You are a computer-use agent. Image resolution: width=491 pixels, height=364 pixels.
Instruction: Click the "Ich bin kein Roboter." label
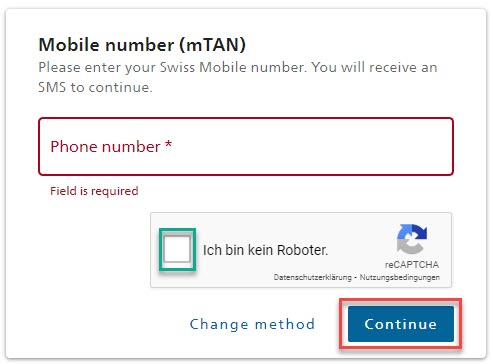pyautogui.click(x=266, y=250)
